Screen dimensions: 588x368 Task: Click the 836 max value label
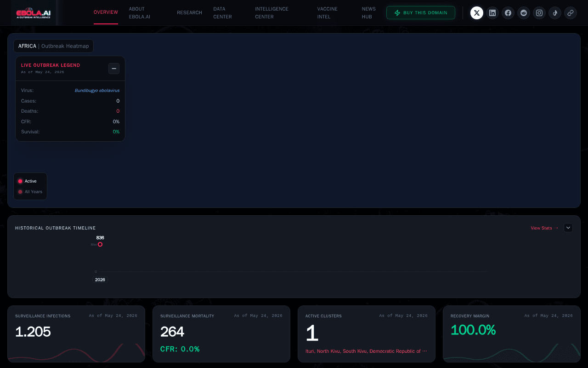point(100,238)
